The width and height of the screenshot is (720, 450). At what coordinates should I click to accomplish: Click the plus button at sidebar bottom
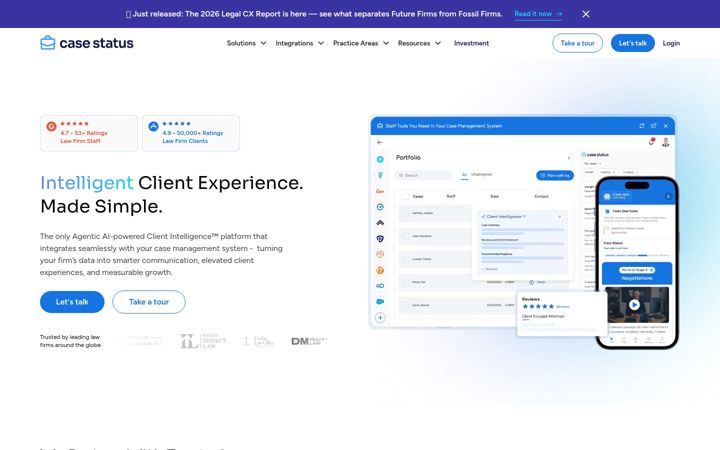(x=380, y=318)
